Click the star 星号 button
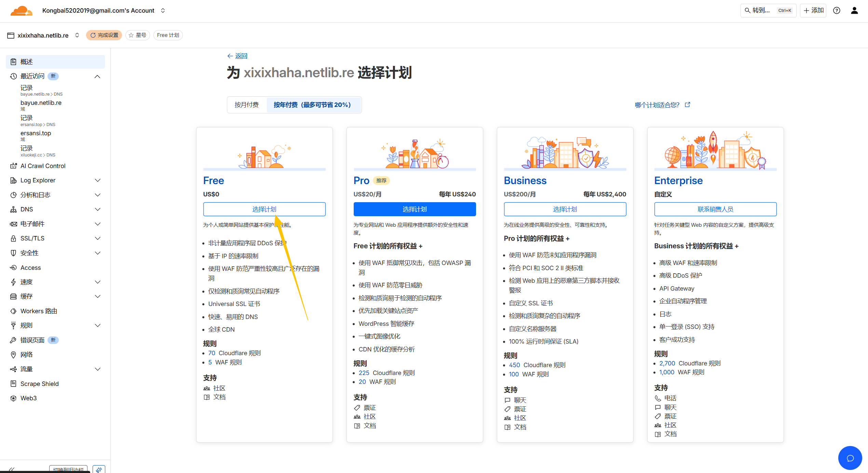Viewport: 868px width, 473px height. [138, 35]
